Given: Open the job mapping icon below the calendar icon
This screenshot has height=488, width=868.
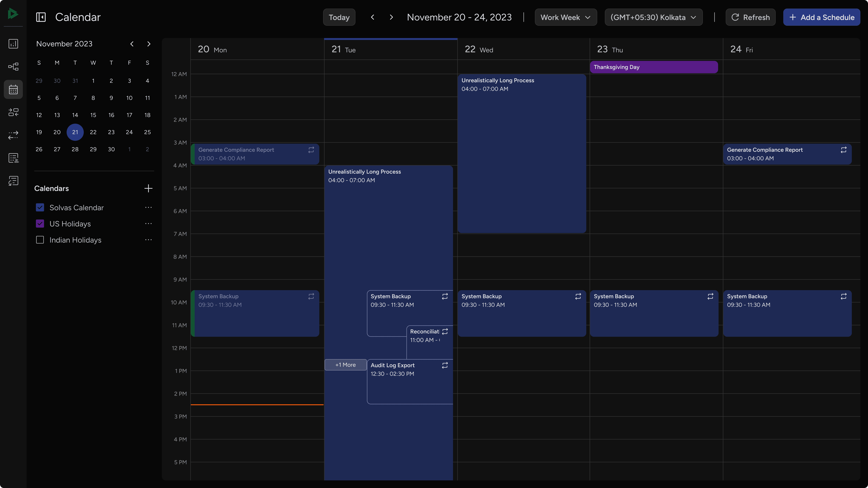Looking at the screenshot, I should 13,112.
